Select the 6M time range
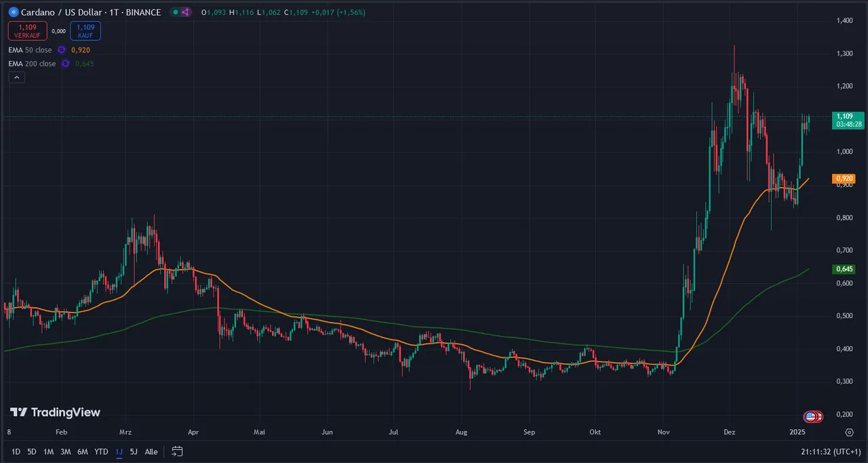This screenshot has width=868, height=463. pyautogui.click(x=83, y=451)
